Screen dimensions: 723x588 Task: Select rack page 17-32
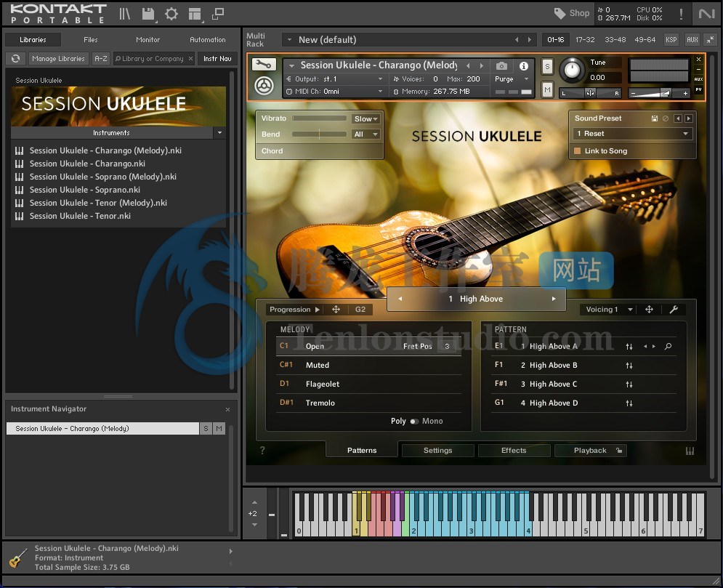tap(585, 40)
